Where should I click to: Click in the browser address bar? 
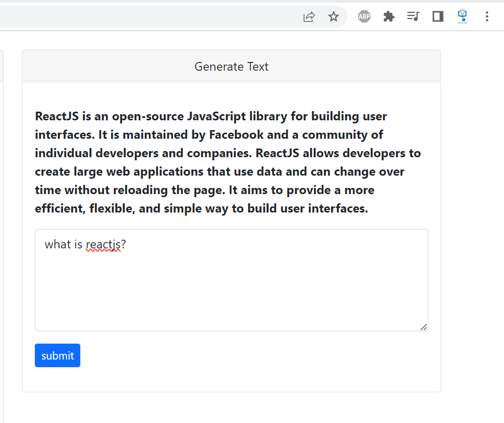pos(148,16)
